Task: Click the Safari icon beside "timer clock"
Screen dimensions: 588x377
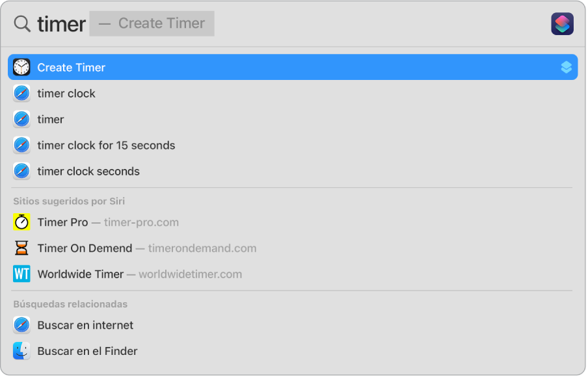Action: coord(20,93)
